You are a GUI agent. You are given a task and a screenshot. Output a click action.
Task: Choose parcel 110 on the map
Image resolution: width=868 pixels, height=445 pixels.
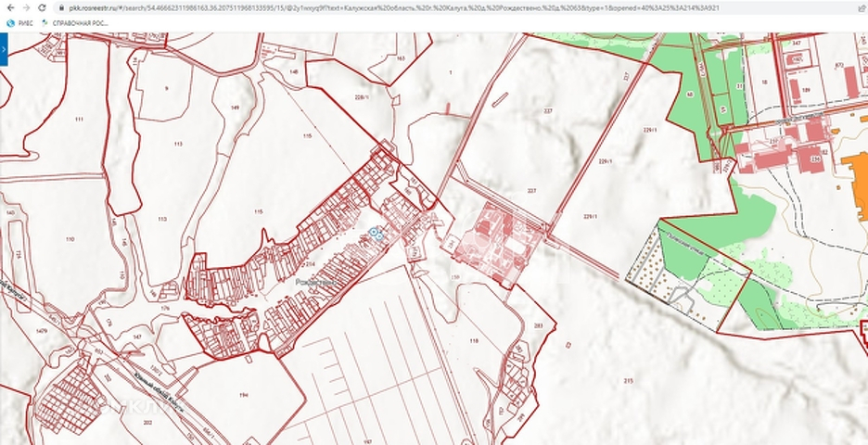pos(69,239)
